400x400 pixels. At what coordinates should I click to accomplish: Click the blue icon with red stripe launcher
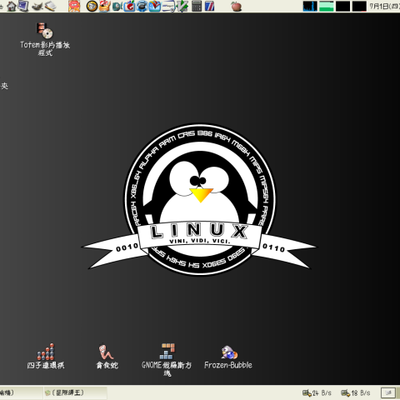coord(210,6)
